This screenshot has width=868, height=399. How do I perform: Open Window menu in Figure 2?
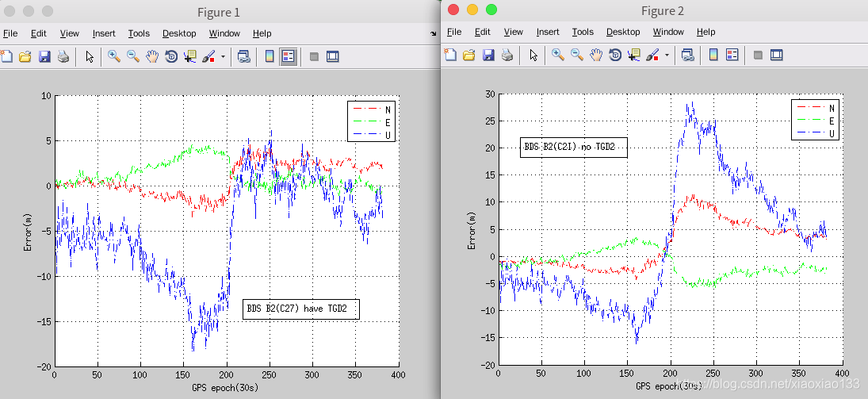[668, 32]
